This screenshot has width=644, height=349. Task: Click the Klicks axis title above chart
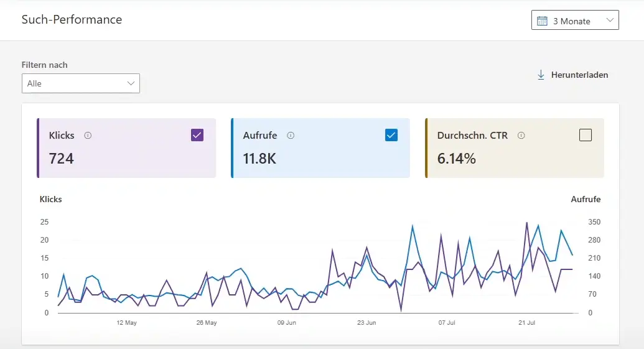point(50,199)
